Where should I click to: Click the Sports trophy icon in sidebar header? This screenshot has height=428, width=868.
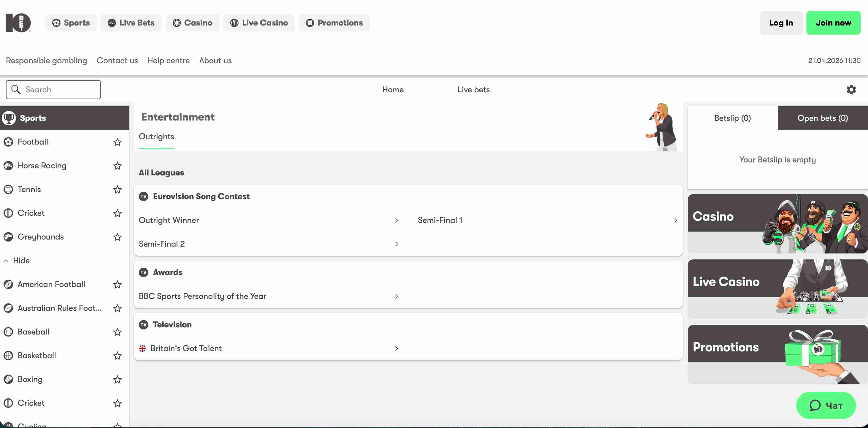[9, 118]
